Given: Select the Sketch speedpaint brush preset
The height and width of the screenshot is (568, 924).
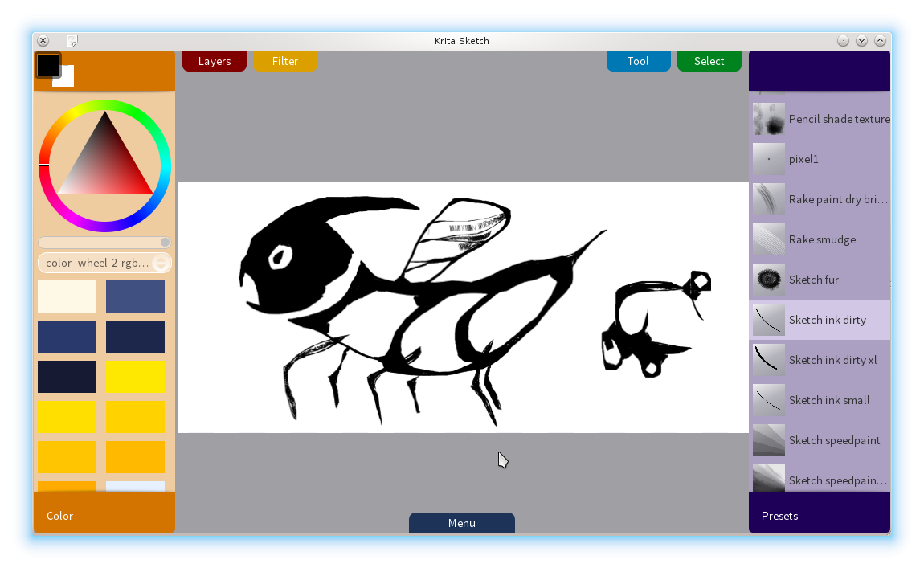Looking at the screenshot, I should (834, 440).
